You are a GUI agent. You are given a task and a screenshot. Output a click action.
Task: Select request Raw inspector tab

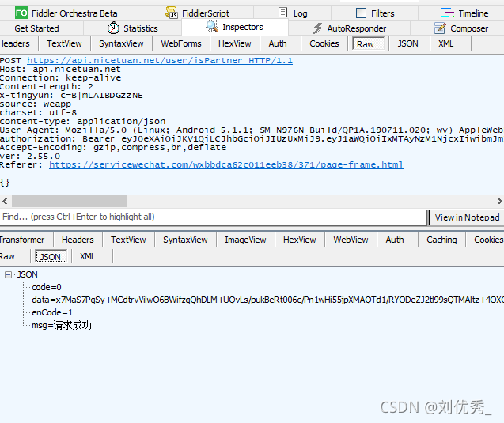(x=368, y=44)
